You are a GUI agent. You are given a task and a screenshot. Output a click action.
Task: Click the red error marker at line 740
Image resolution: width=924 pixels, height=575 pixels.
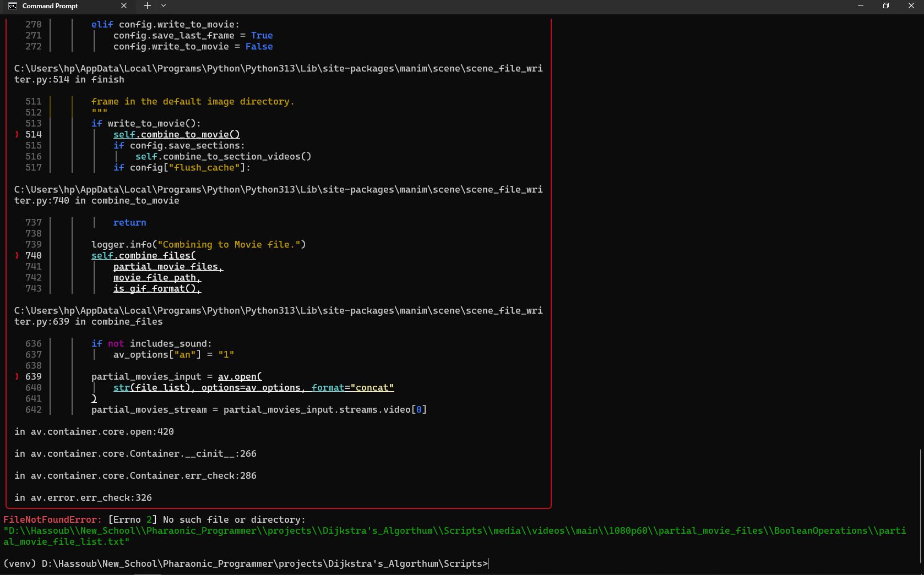tap(17, 255)
